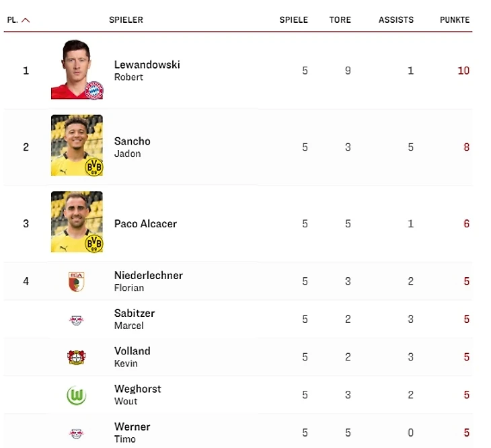Open Jadon Sancho's portrait photo
This screenshot has height=448, width=491.
(x=77, y=145)
